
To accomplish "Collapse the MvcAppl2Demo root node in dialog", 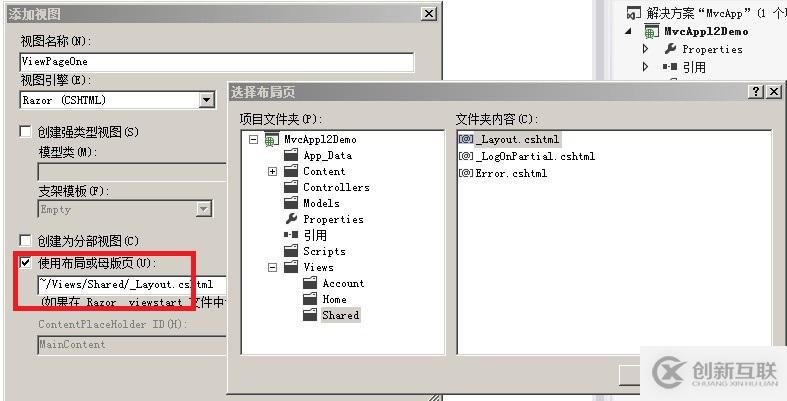I will 253,140.
